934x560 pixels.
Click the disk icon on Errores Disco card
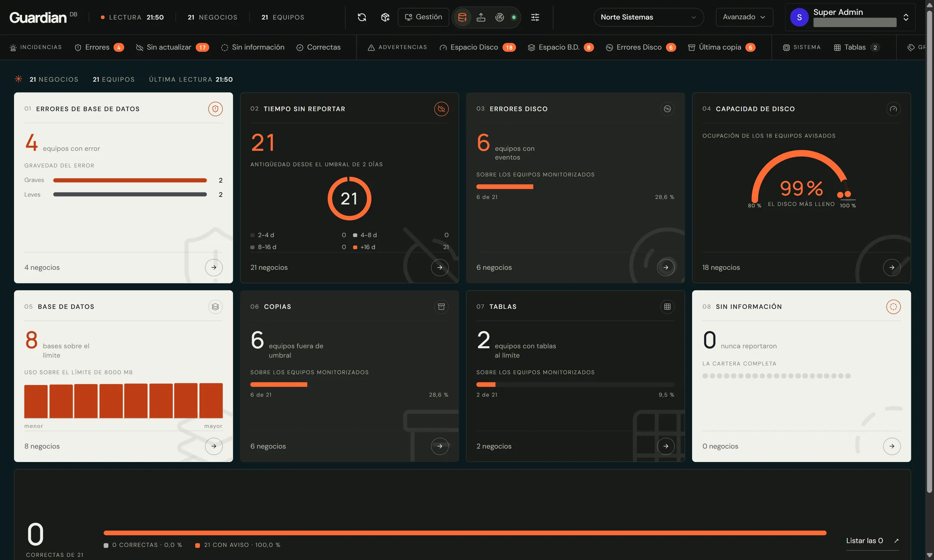click(667, 109)
